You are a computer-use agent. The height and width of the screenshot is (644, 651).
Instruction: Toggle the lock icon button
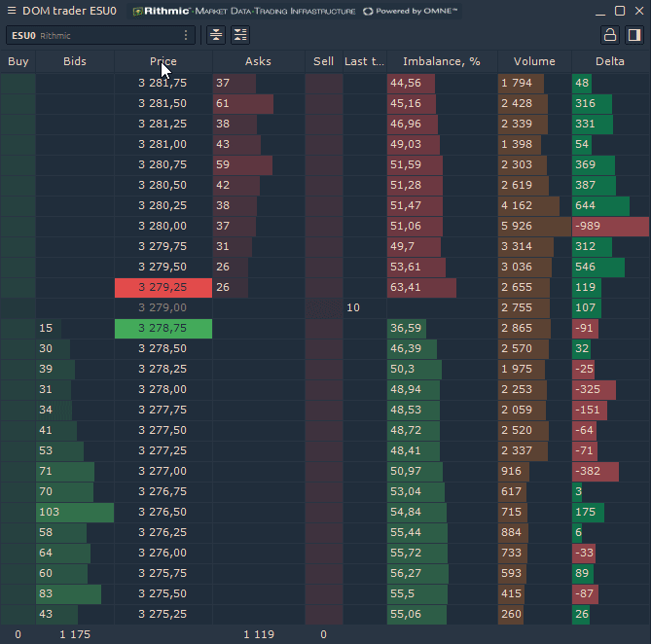click(x=610, y=35)
